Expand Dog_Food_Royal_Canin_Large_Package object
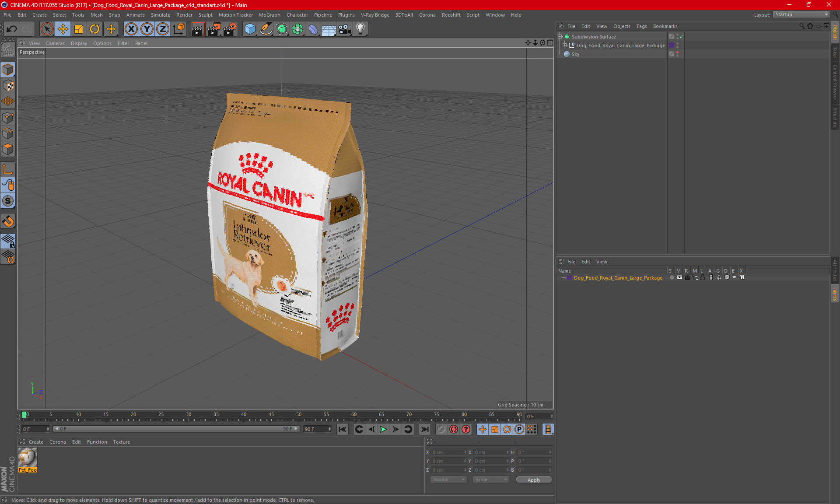The image size is (840, 504). point(565,45)
